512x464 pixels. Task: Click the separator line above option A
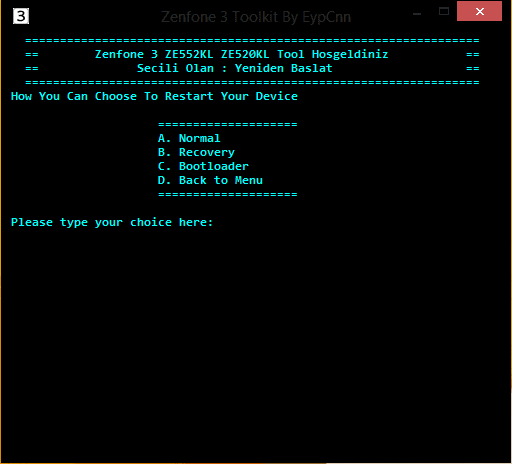[x=228, y=124]
